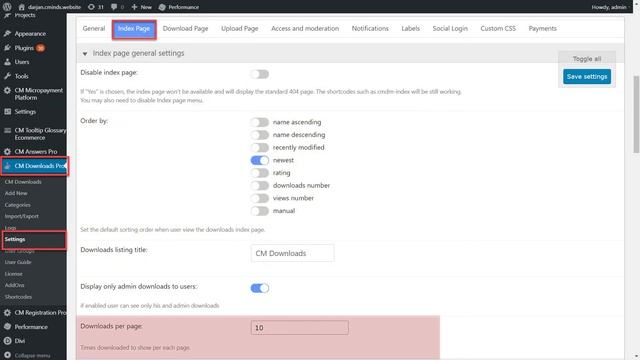Open the site home icon in admin bar
The width and height of the screenshot is (640, 360).
pos(22,7)
